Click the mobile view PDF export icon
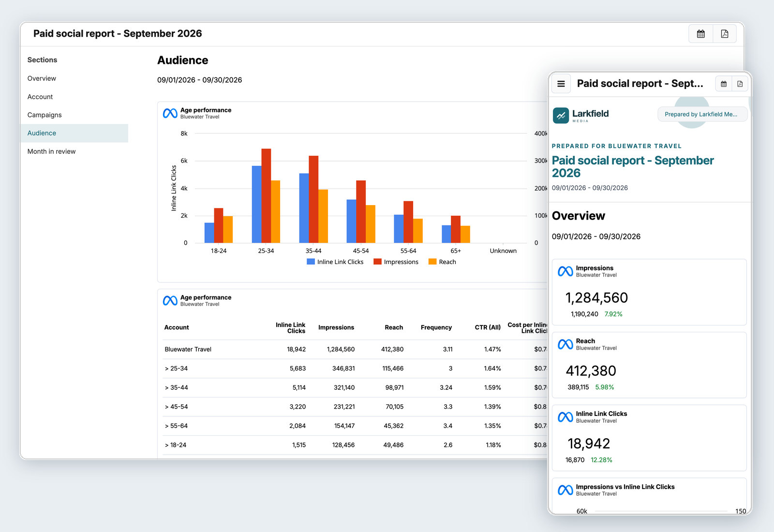This screenshot has height=532, width=774. tap(740, 84)
